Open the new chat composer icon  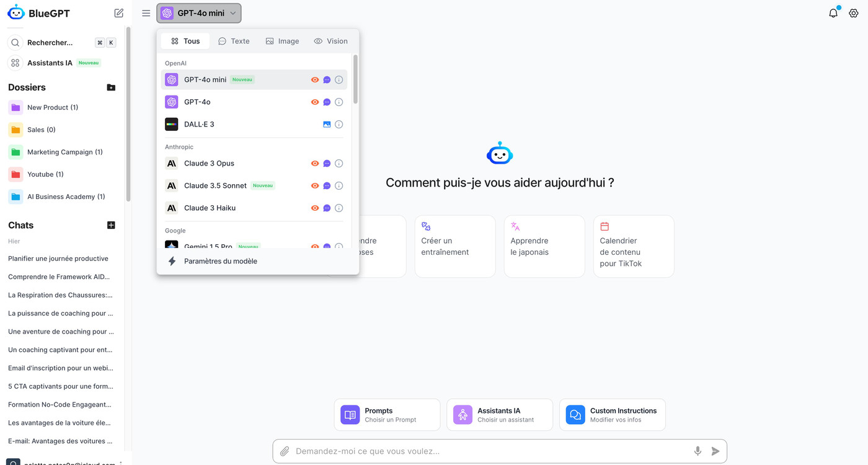[118, 12]
